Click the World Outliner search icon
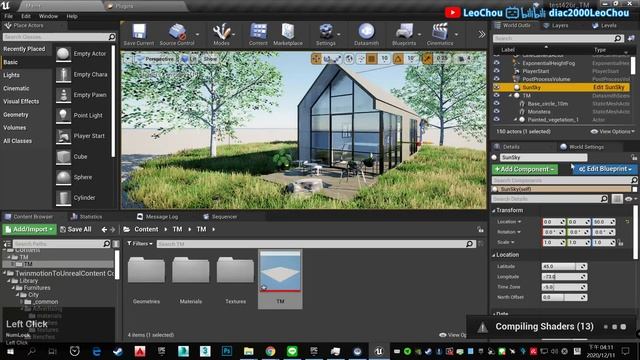 click(x=618, y=38)
